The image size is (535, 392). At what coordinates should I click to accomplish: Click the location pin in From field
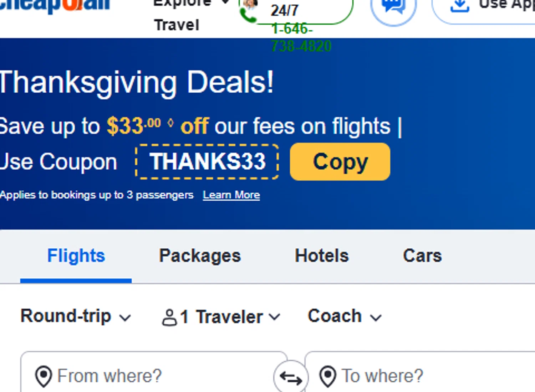pos(44,377)
